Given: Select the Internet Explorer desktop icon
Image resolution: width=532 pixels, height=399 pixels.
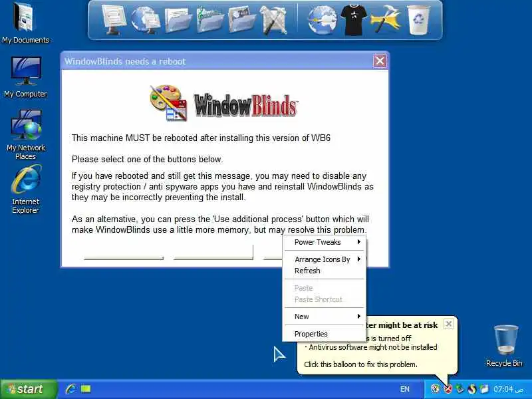Looking at the screenshot, I should [26, 190].
